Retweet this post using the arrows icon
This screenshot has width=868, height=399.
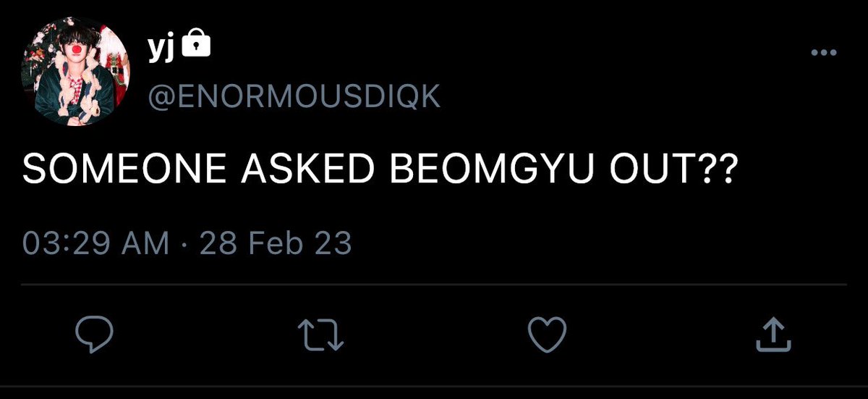point(322,334)
